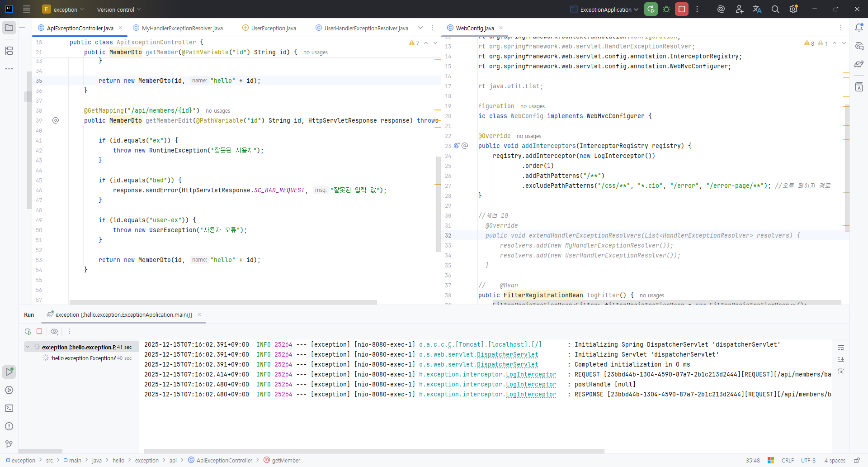Open IDE settings gear icon
Viewport: 868px width, 467px height.
click(x=793, y=9)
